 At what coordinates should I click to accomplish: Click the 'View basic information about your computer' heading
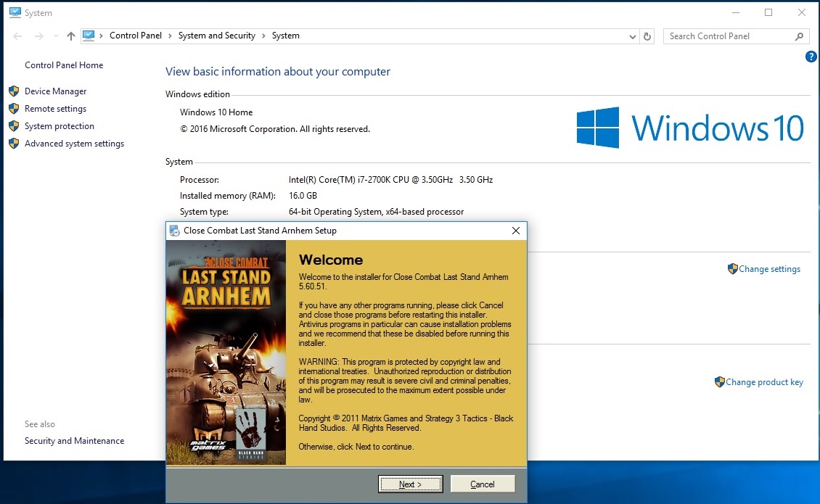pos(278,72)
